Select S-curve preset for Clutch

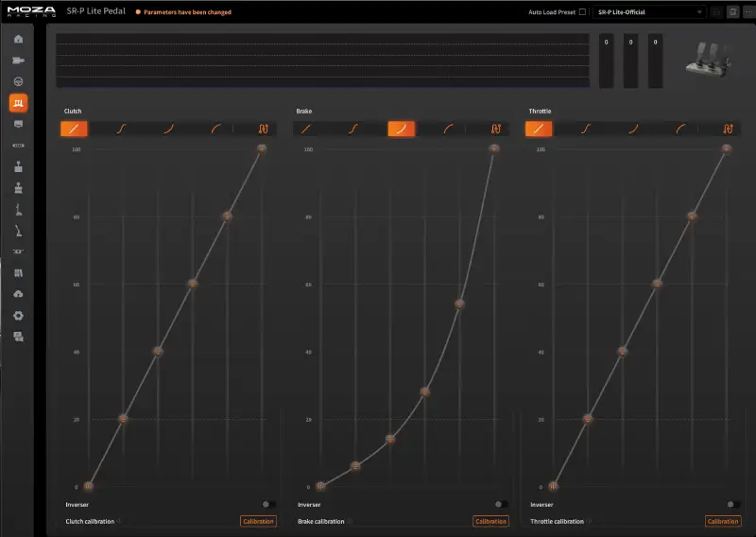(122, 129)
